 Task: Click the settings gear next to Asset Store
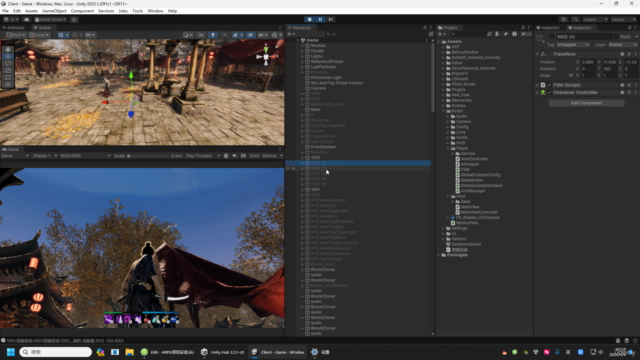(x=74, y=19)
